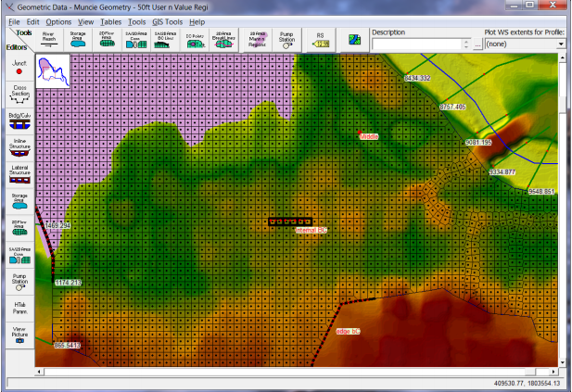
Task: Open the Junction editor
Action: [19, 66]
